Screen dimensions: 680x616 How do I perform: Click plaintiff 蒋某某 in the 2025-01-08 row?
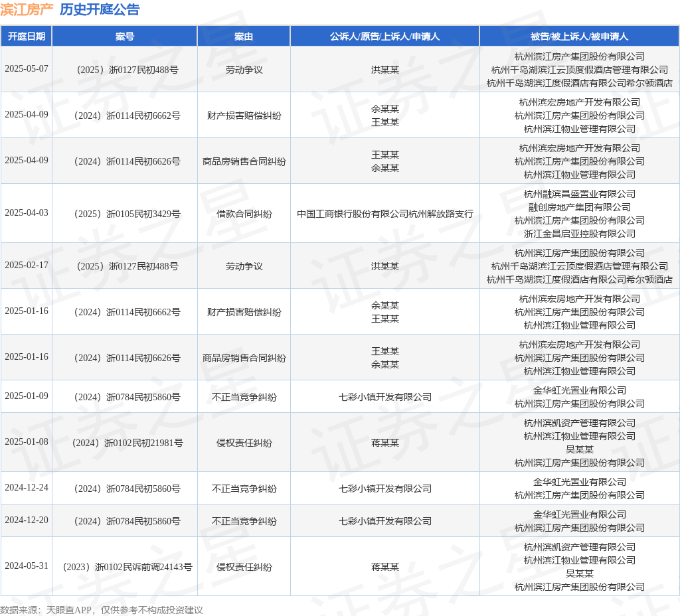pyautogui.click(x=385, y=443)
